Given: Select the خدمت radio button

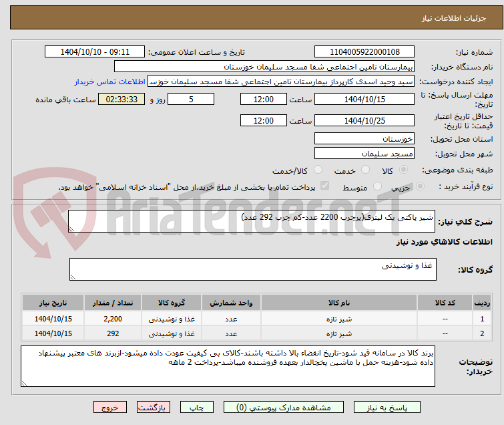Looking at the screenshot, I should [x=365, y=170].
